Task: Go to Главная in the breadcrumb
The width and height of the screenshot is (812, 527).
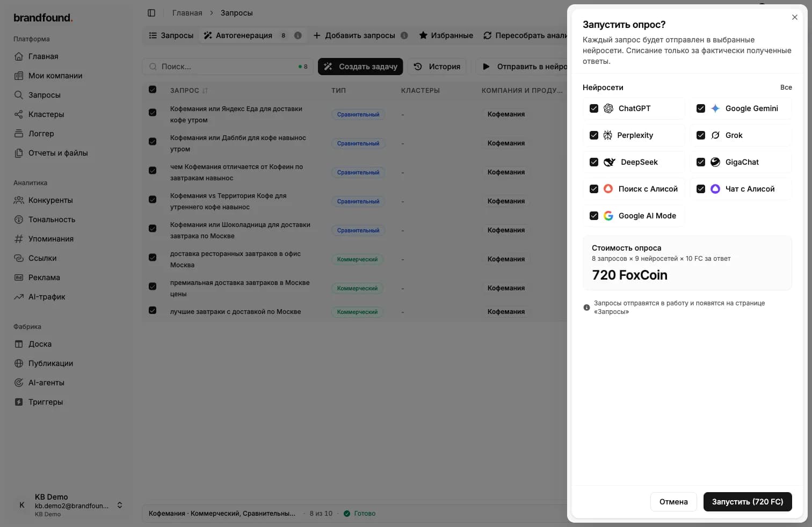Action: click(x=187, y=13)
